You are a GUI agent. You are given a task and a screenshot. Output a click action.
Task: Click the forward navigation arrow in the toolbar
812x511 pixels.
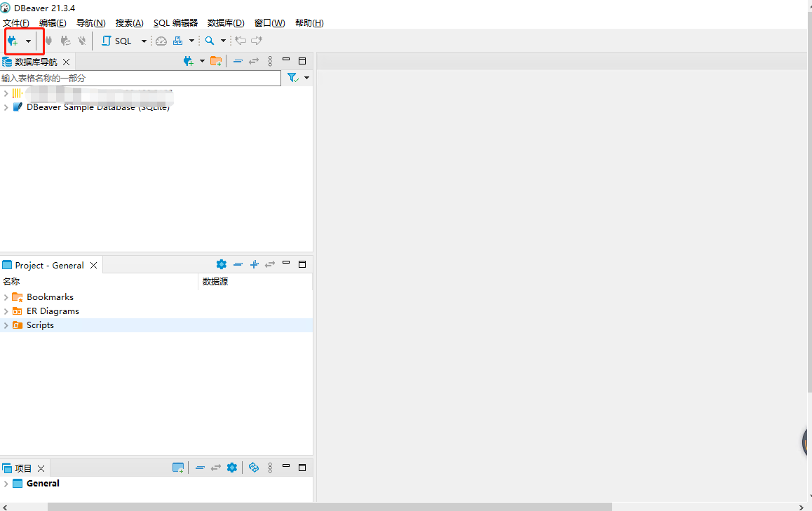(257, 41)
